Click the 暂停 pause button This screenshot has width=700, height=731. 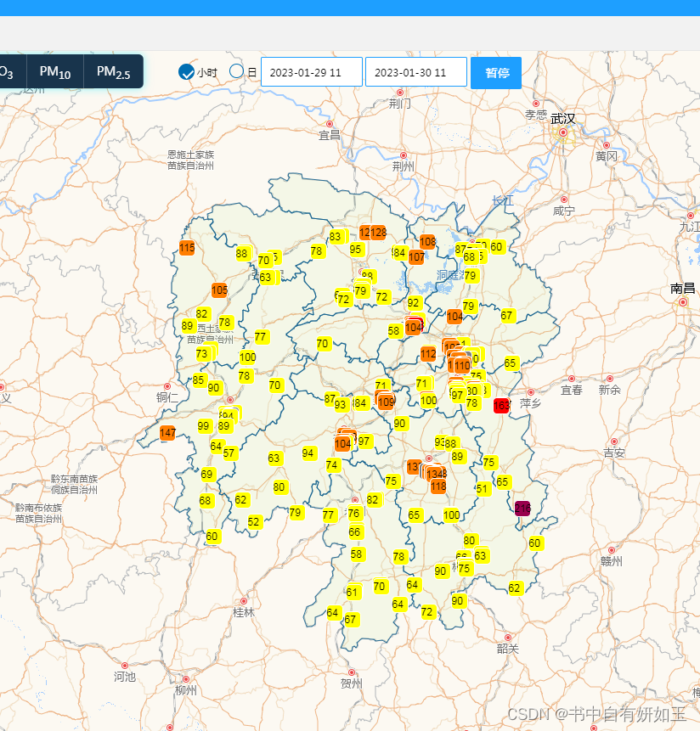[x=496, y=73]
